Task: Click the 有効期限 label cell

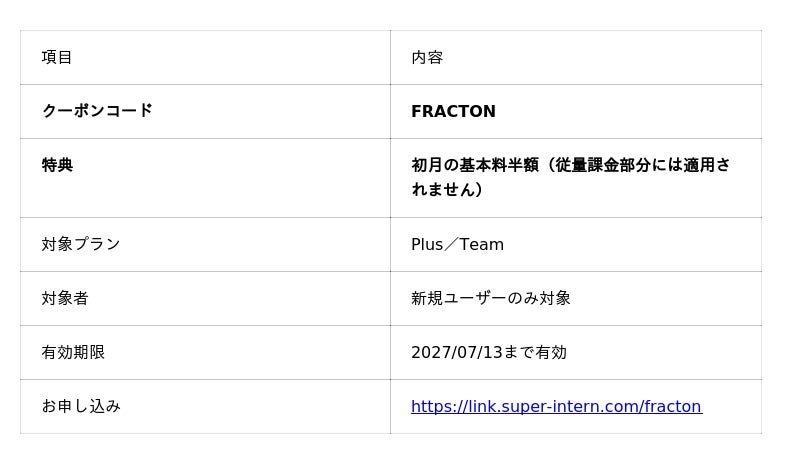Action: [205, 352]
